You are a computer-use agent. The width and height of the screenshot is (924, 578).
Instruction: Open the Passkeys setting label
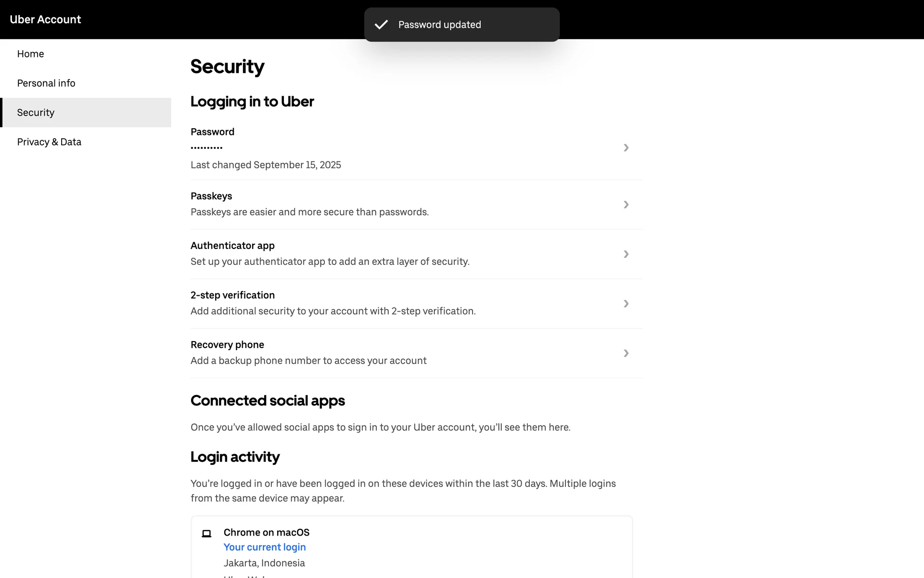(211, 196)
